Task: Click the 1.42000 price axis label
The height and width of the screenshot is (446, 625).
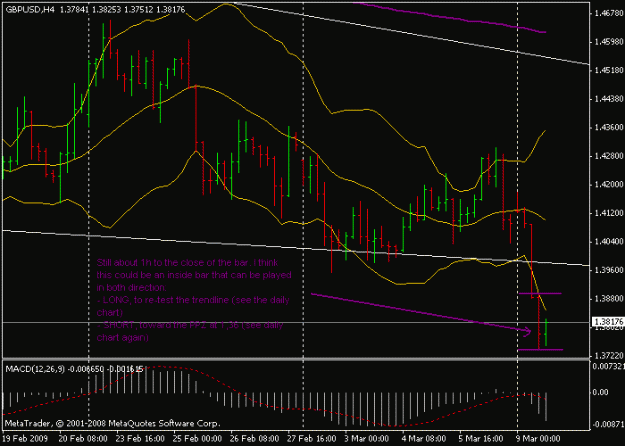Action: click(609, 185)
